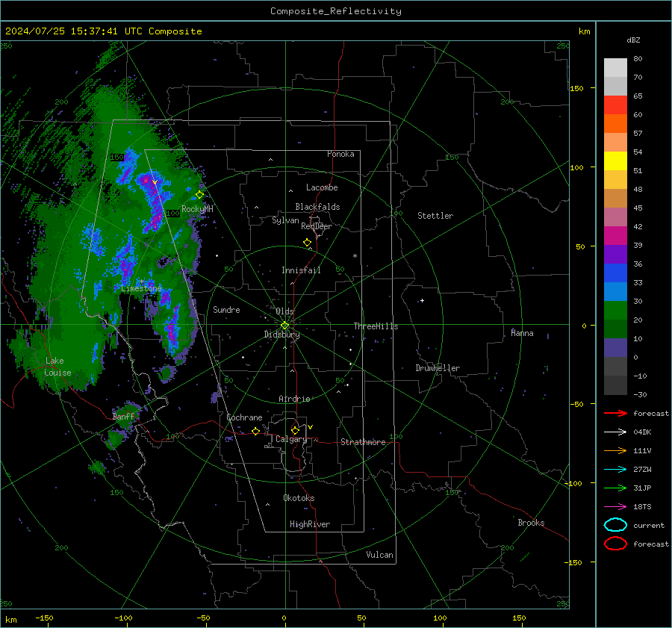The image size is (672, 628).
Task: Click the ThreeHills city label
Action: point(376,326)
